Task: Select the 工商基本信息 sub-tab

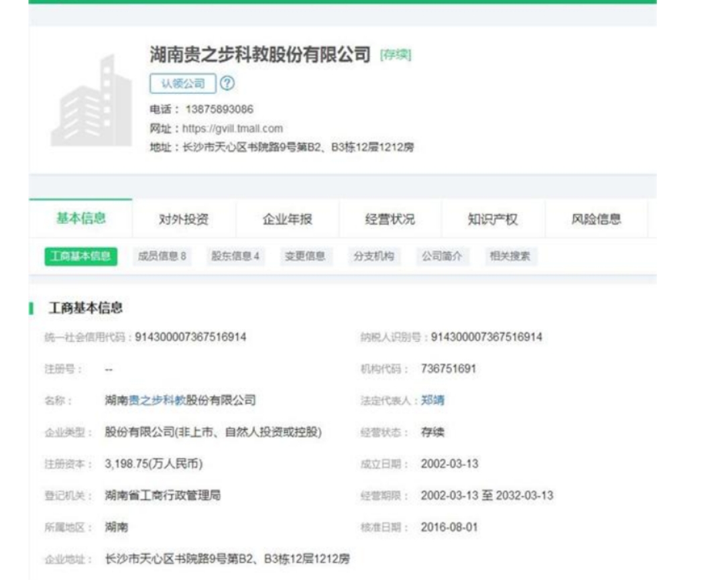Action: 81,257
